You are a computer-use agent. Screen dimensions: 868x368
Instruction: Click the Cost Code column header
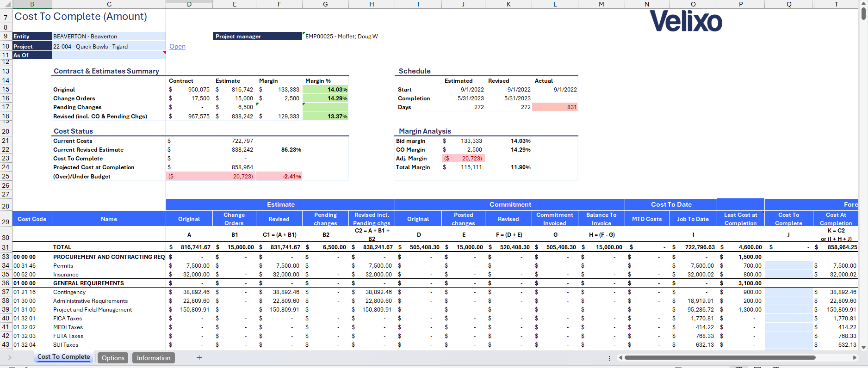pos(32,219)
